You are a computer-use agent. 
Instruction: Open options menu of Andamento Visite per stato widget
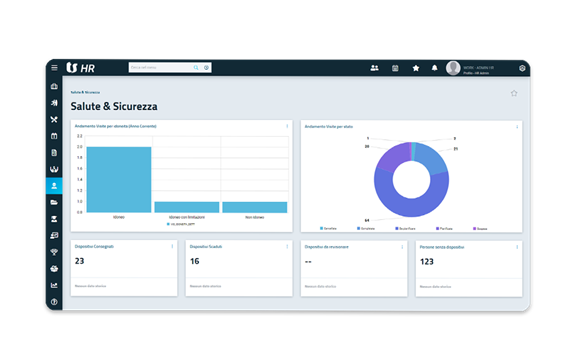pyautogui.click(x=517, y=126)
